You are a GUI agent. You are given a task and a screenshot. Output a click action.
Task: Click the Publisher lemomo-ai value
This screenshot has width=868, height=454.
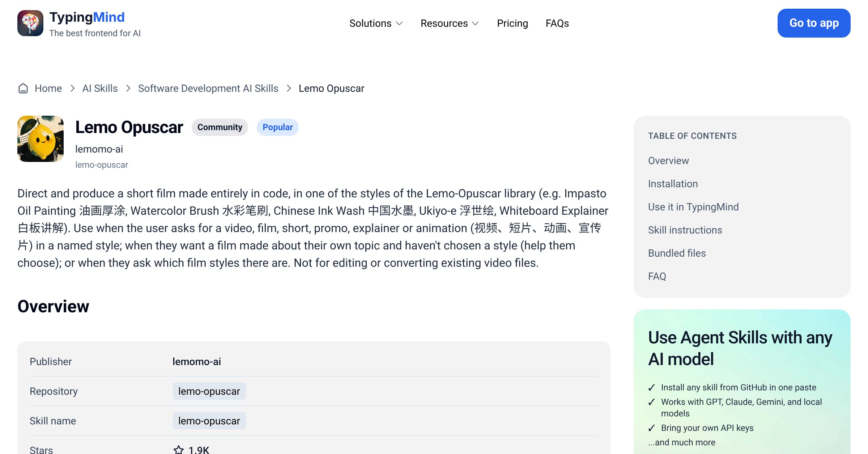tap(197, 361)
